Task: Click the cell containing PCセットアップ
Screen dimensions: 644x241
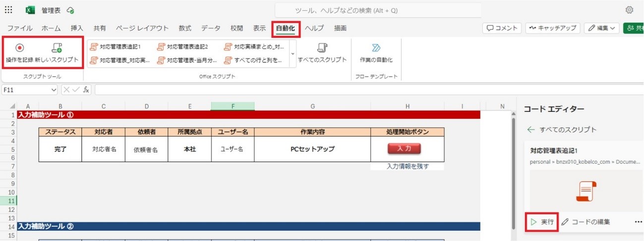Action: click(312, 149)
